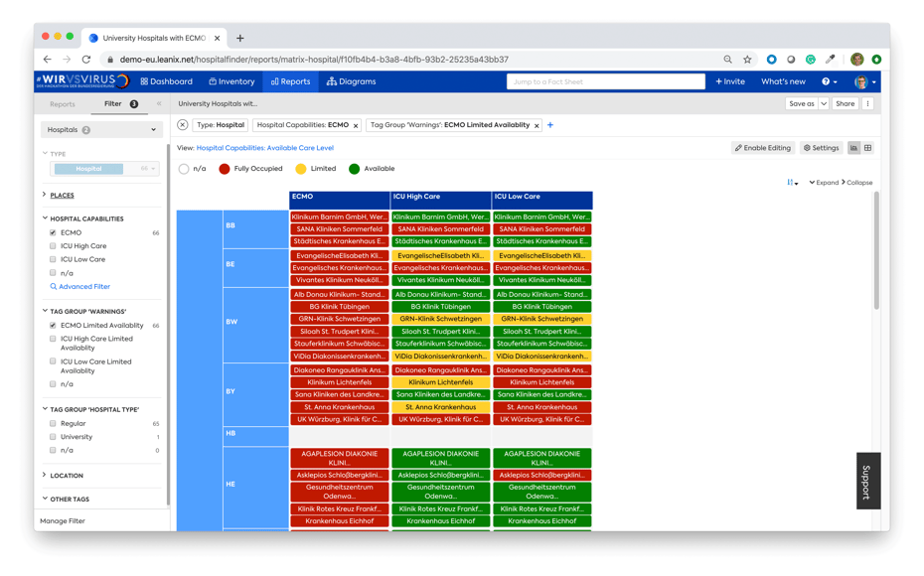Screen dimensions: 924x576
Task: Uncheck the ECMO capability checkbox
Action: click(54, 232)
